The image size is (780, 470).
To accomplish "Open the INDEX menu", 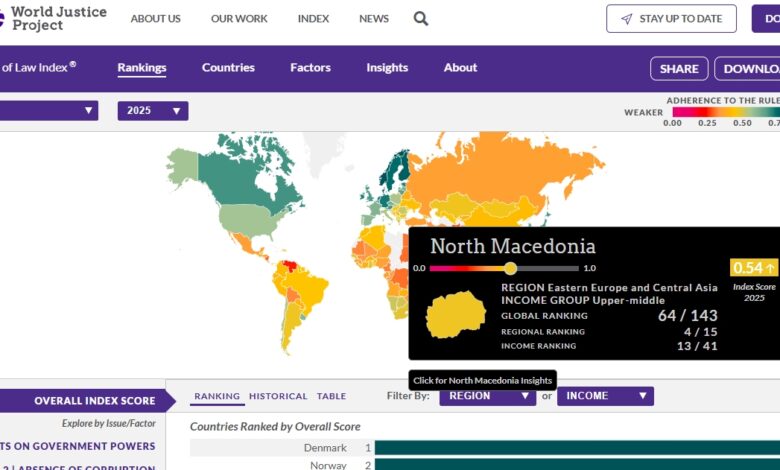I will pyautogui.click(x=313, y=19).
